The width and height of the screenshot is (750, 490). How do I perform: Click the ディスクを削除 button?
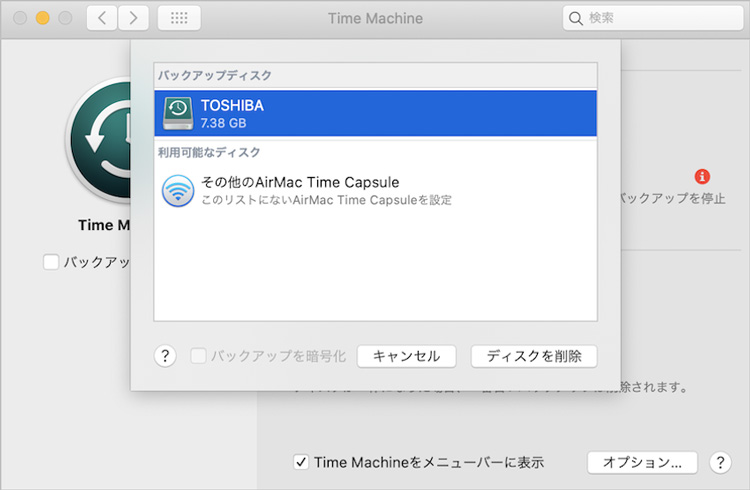coord(534,356)
